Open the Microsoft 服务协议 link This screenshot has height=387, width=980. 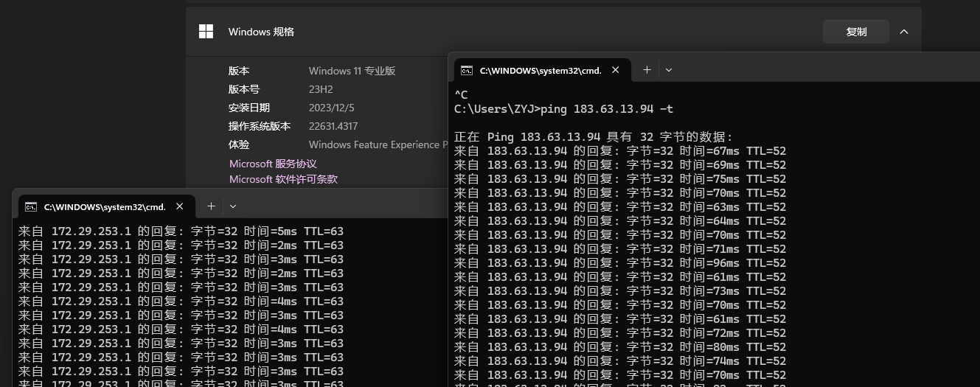(273, 164)
